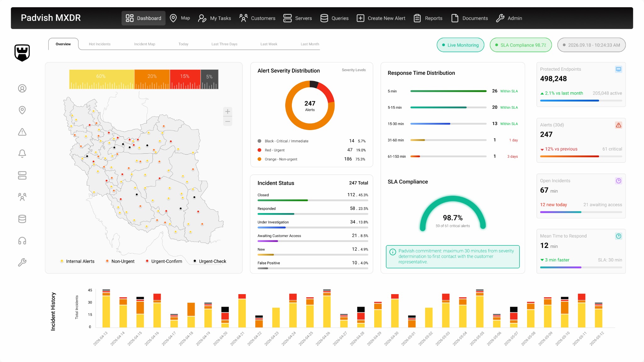Click Create New Alert

pos(381,18)
